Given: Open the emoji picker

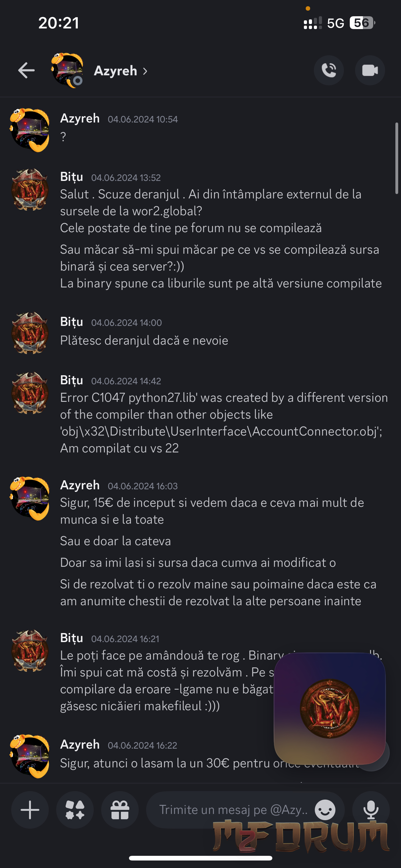Looking at the screenshot, I should tap(325, 810).
